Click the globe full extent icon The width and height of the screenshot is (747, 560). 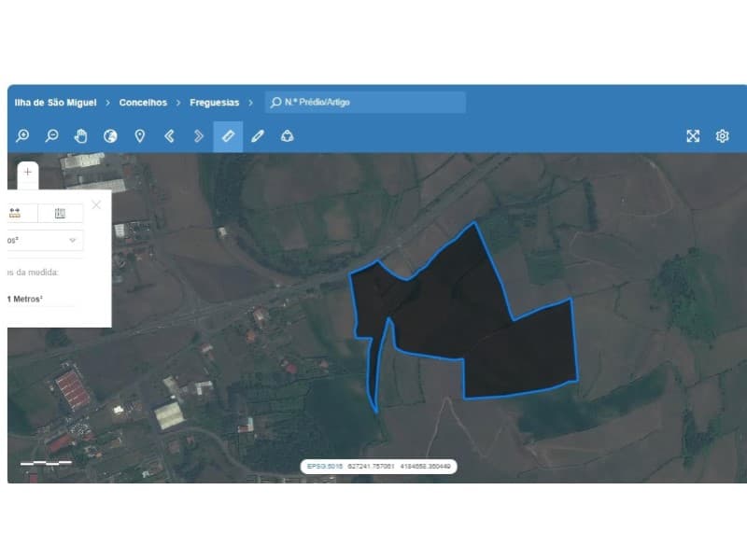point(110,136)
